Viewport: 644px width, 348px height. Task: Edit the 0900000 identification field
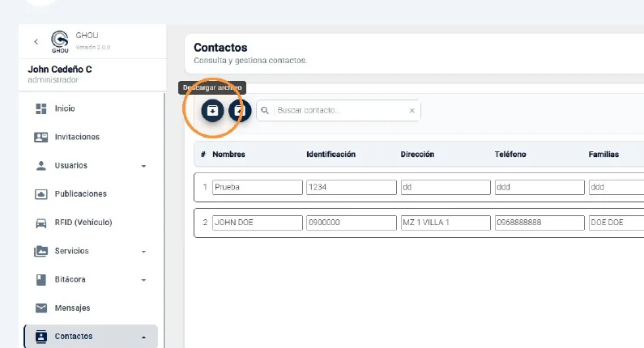point(352,223)
